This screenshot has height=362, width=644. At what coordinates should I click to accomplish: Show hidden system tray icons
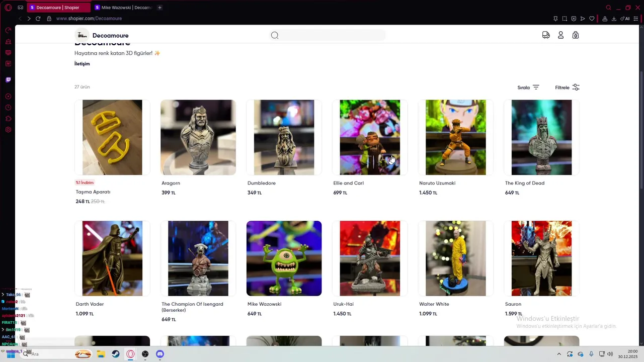[x=558, y=354]
